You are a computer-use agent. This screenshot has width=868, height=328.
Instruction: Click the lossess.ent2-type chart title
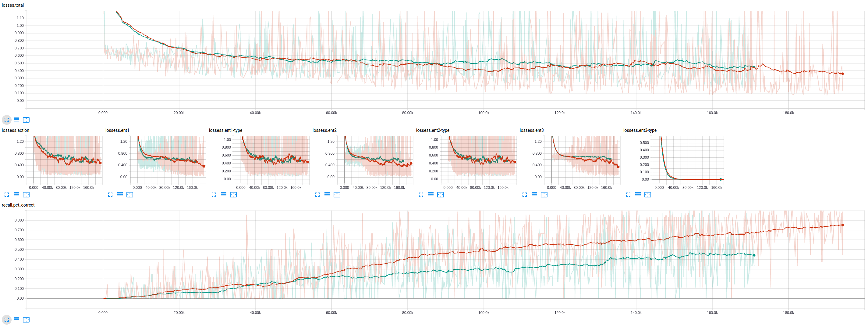point(433,130)
